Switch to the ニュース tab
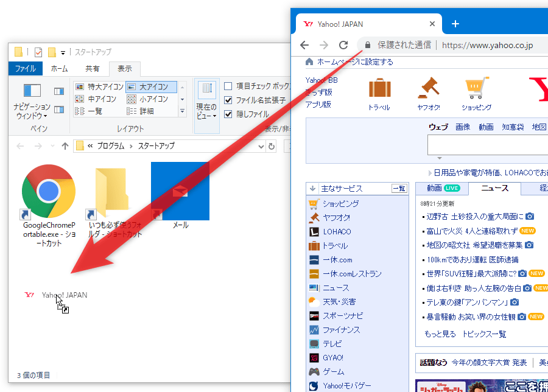 tap(494, 188)
